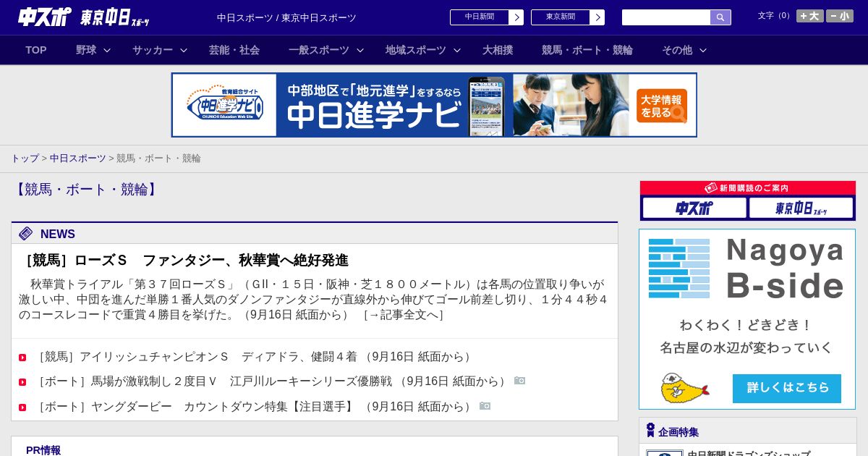This screenshot has height=456, width=868.
Task: Click the arrow beside 中日新聞
Action: [516, 17]
